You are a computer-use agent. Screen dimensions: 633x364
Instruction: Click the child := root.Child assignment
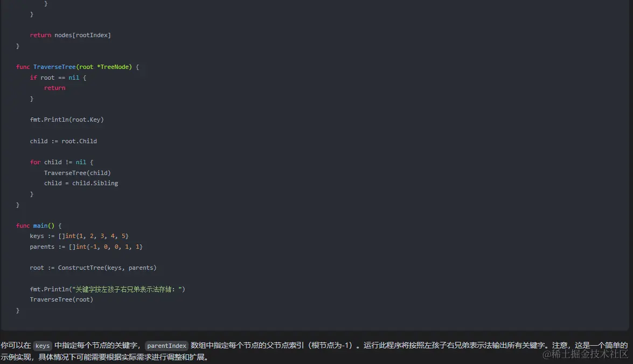63,141
